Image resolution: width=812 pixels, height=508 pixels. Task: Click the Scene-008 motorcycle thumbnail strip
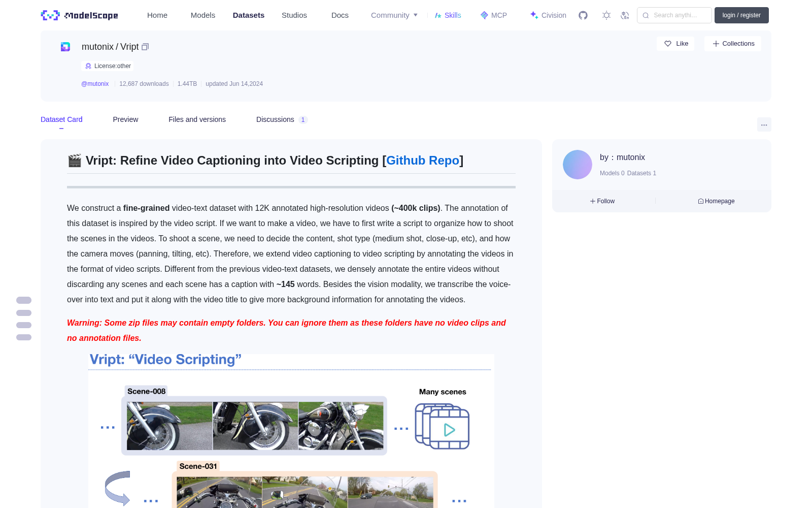coord(255,426)
